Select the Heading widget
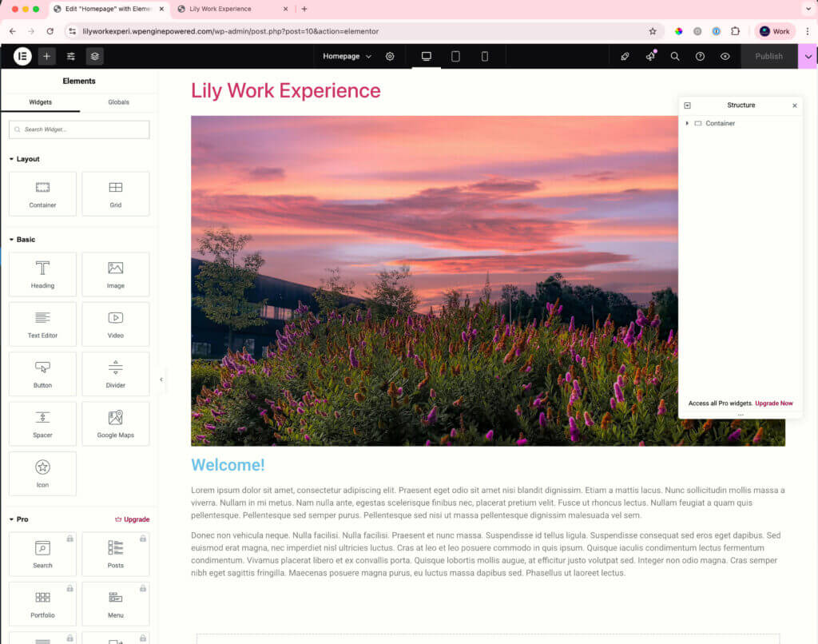818x644 pixels. coord(43,275)
